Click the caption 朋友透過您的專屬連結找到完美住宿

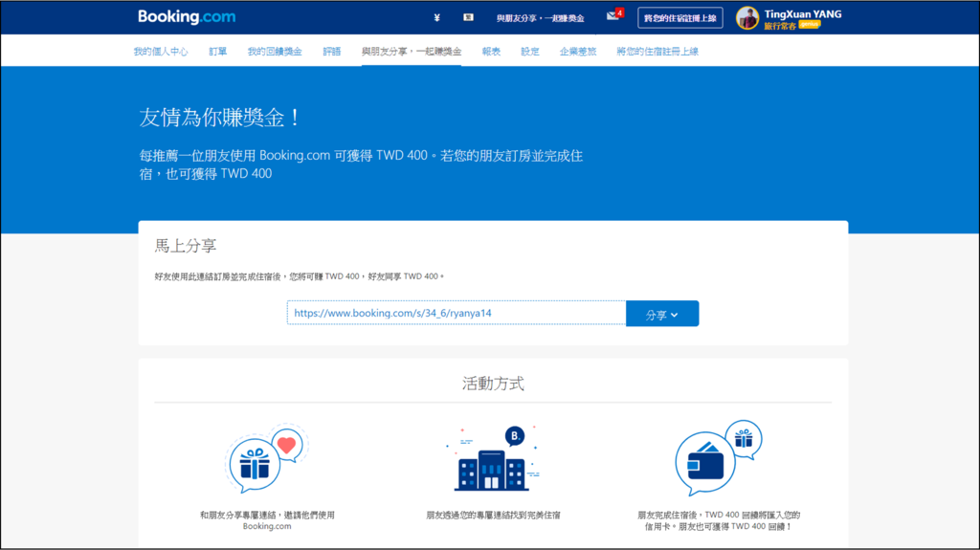click(493, 515)
